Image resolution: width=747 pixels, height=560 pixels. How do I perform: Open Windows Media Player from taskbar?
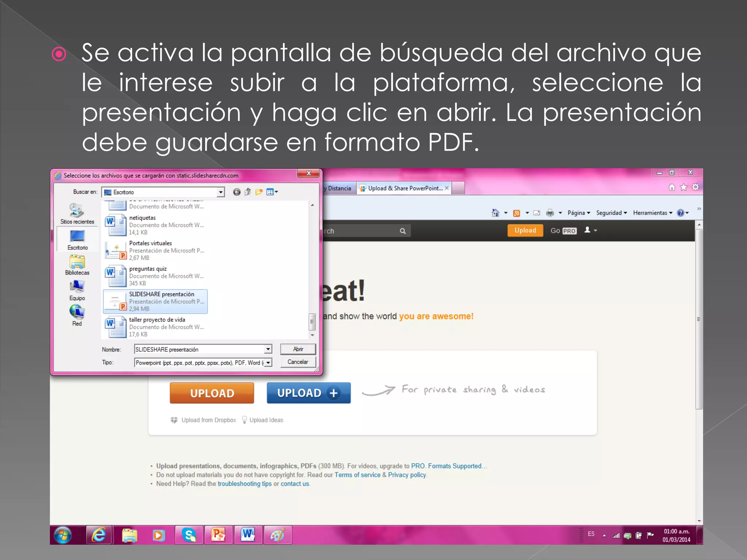point(159,535)
